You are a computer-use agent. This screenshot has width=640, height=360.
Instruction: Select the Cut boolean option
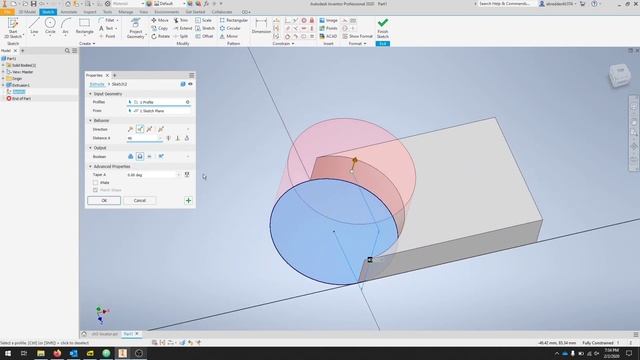140,156
